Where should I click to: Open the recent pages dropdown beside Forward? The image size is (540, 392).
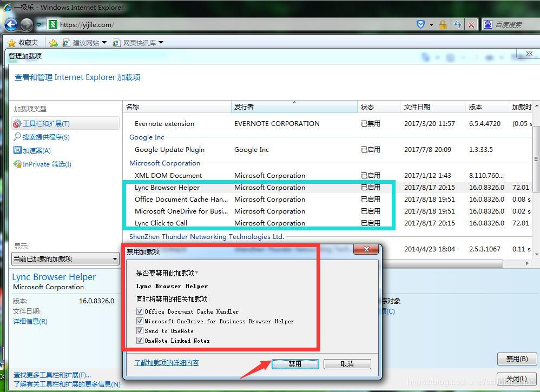click(x=38, y=25)
